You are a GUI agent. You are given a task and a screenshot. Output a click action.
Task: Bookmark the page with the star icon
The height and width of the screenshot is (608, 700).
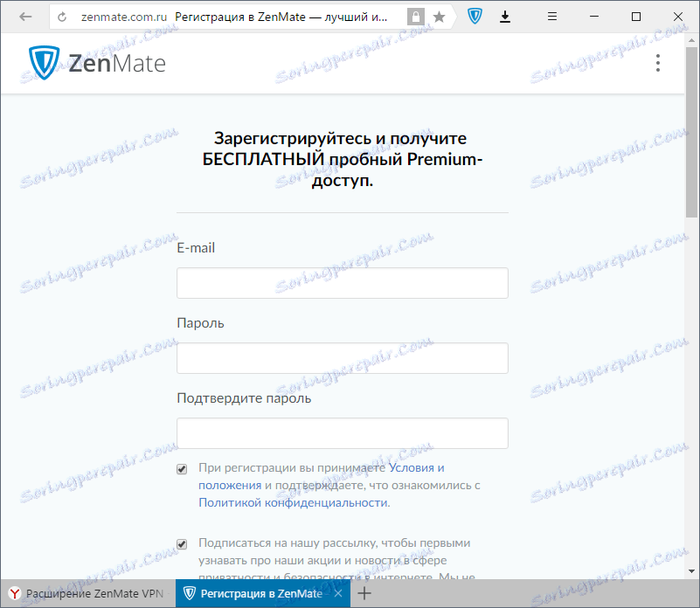point(440,17)
